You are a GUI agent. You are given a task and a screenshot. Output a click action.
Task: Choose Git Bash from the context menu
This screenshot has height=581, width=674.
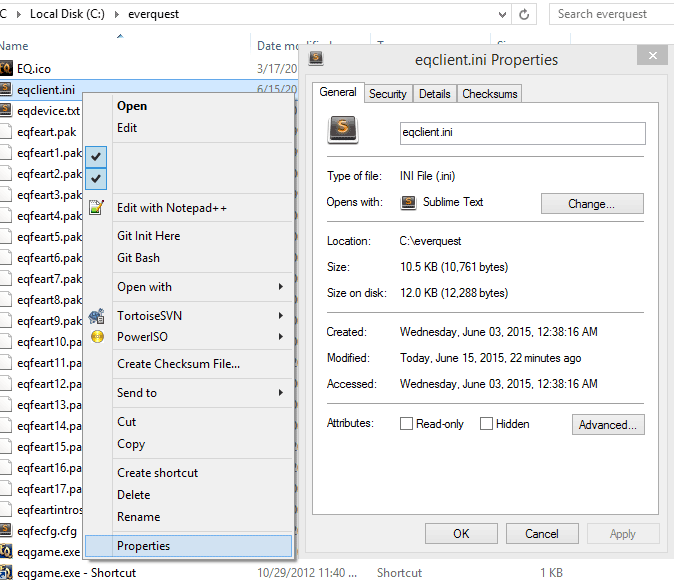(x=138, y=258)
